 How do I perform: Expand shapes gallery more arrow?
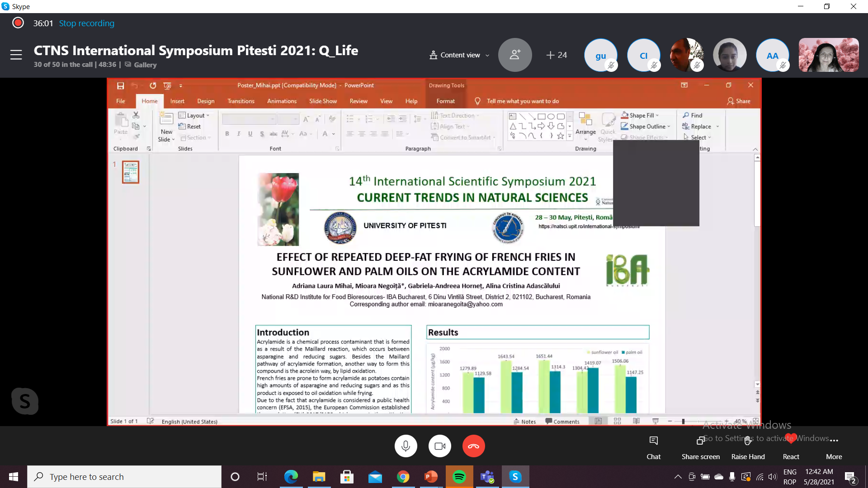pos(570,136)
